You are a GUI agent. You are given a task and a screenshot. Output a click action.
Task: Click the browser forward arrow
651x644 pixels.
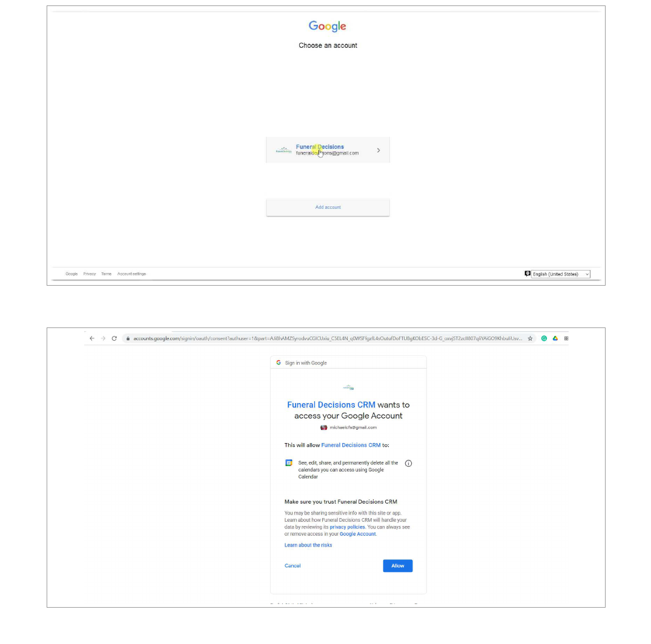(103, 338)
